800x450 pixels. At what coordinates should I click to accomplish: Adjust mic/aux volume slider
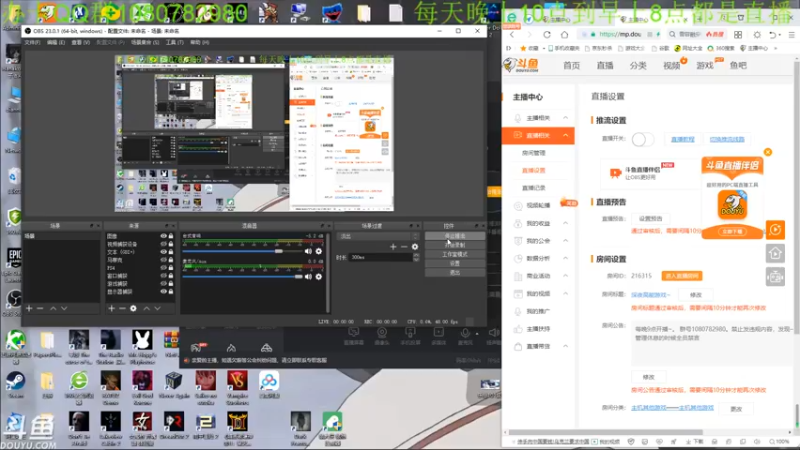[x=242, y=277]
